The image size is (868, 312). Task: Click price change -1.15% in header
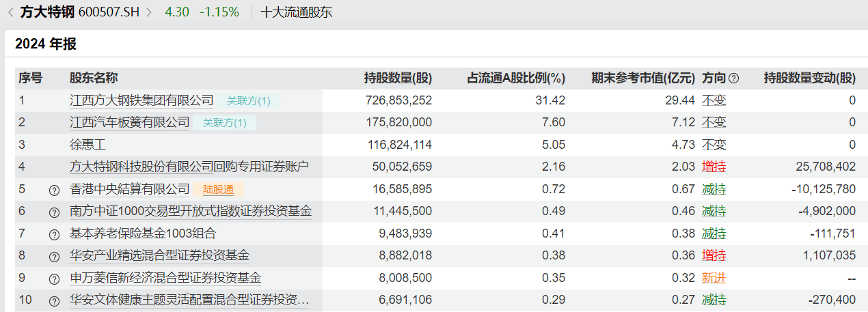click(219, 12)
